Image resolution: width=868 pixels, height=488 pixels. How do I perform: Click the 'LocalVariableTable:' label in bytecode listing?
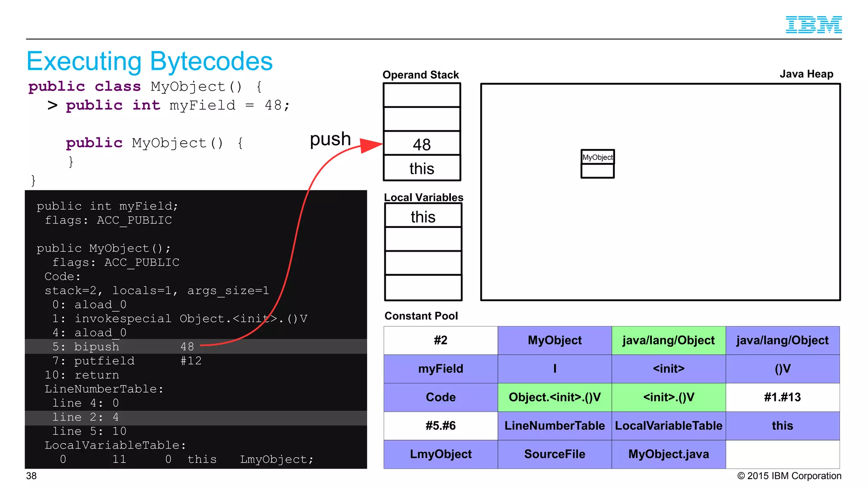(115, 445)
